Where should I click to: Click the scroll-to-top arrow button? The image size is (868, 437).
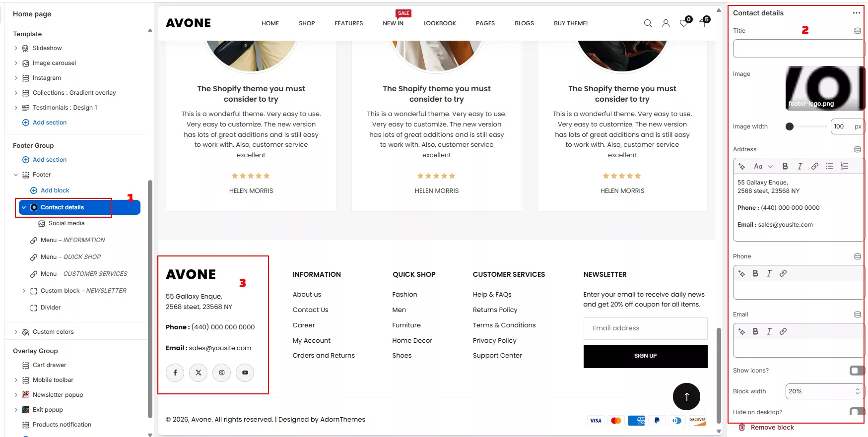pyautogui.click(x=686, y=396)
